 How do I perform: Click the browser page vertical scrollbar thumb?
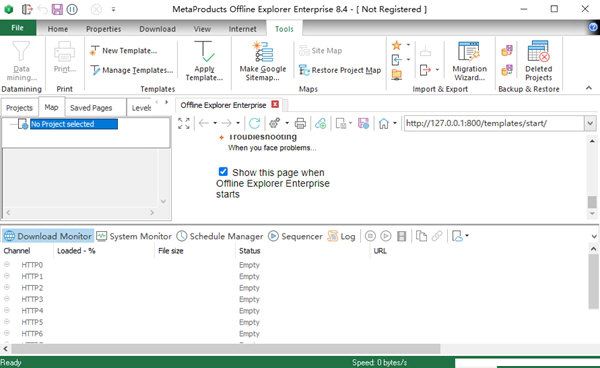592,202
